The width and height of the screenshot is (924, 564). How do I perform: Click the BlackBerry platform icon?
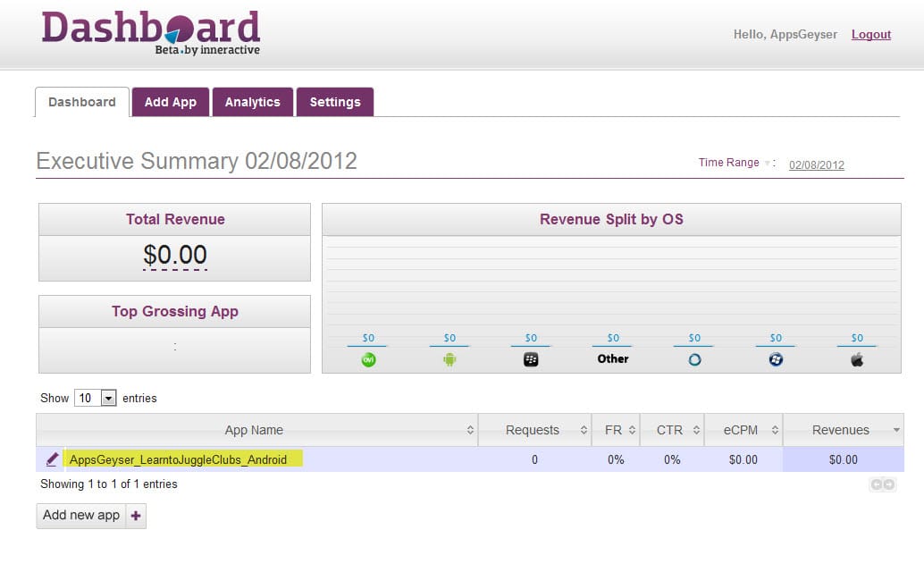pyautogui.click(x=531, y=359)
